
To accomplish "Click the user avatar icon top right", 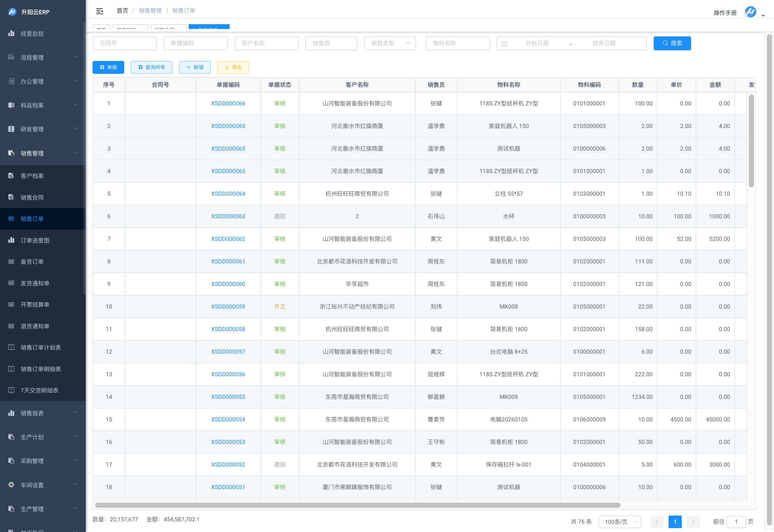I will [750, 12].
